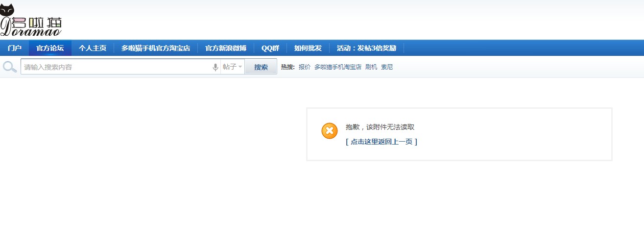Open the 帖子 search type dropdown

click(233, 67)
